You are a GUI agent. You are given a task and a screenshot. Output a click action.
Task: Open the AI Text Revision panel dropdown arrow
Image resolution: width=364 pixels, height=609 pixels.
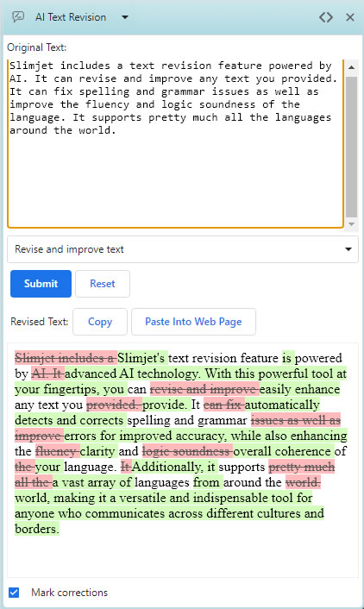(x=125, y=17)
